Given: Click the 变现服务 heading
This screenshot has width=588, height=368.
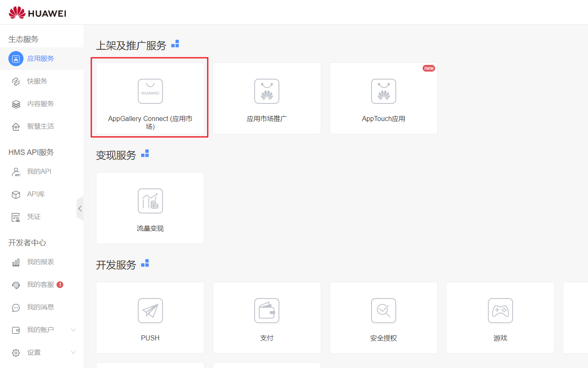Looking at the screenshot, I should pyautogui.click(x=116, y=155).
